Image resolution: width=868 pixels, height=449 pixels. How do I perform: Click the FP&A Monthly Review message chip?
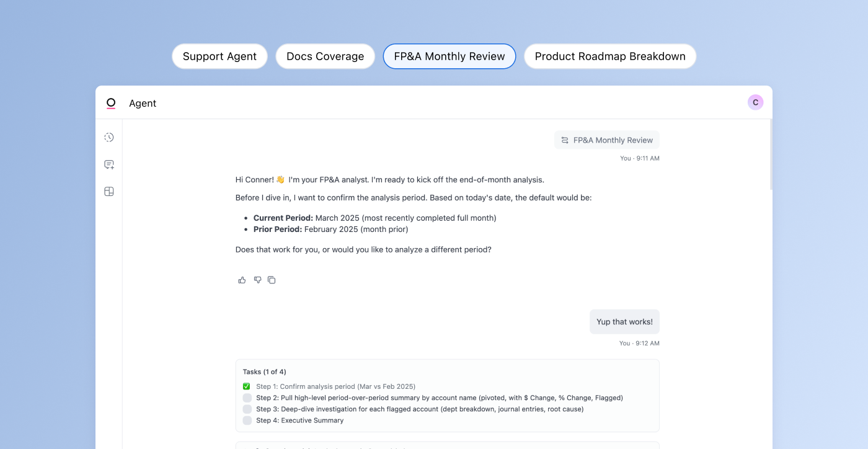click(607, 140)
